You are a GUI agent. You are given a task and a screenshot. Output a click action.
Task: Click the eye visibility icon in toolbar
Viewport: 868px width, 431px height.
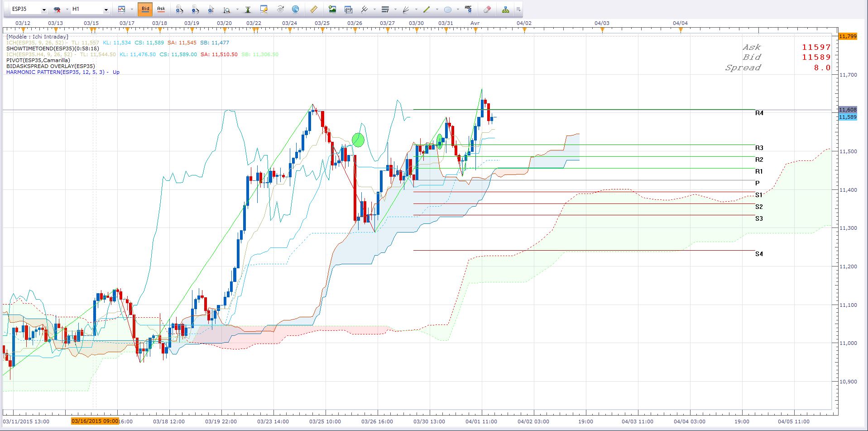pyautogui.click(x=280, y=9)
